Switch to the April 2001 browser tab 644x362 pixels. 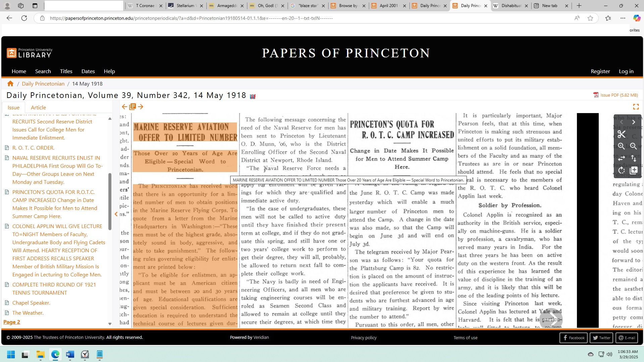point(389,6)
